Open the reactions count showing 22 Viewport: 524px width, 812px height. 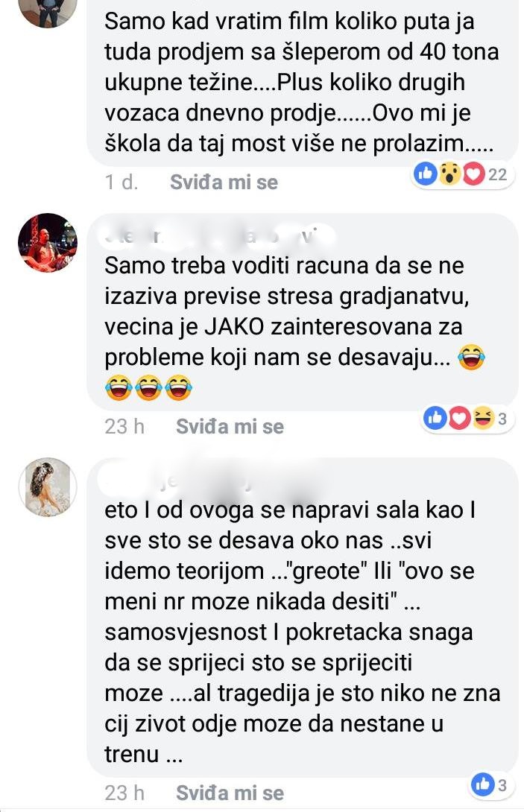tap(498, 174)
